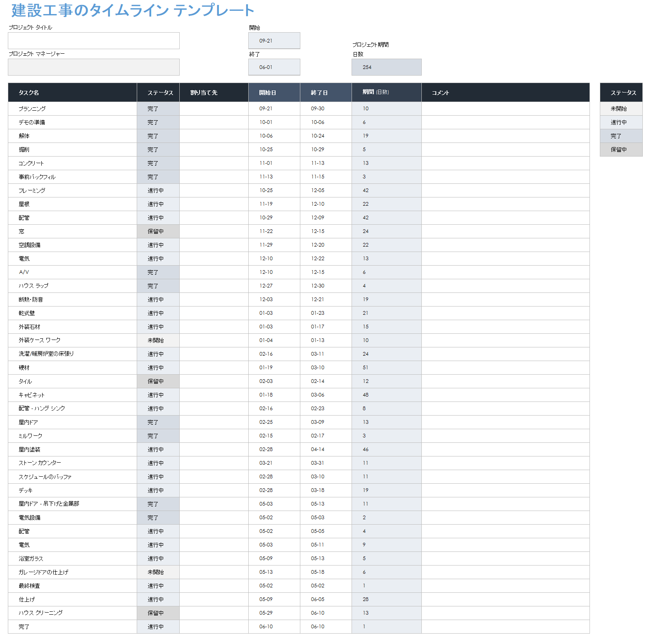Image resolution: width=649 pixels, height=644 pixels.
Task: Select the project duration cell 254
Action: tap(387, 67)
